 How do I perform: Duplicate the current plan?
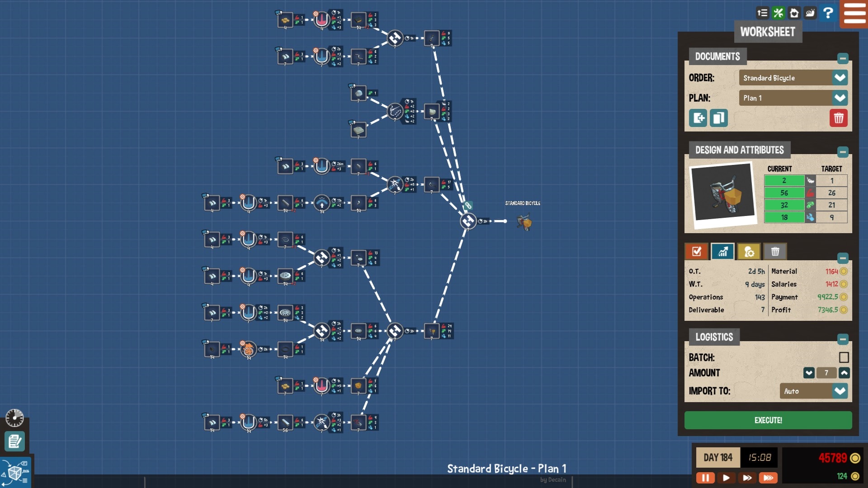718,118
